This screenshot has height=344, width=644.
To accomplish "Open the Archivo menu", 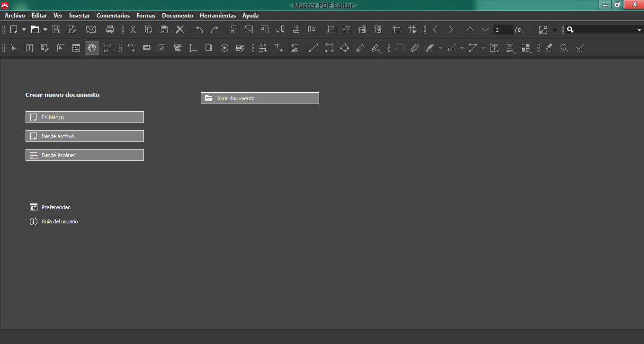I will (15, 16).
